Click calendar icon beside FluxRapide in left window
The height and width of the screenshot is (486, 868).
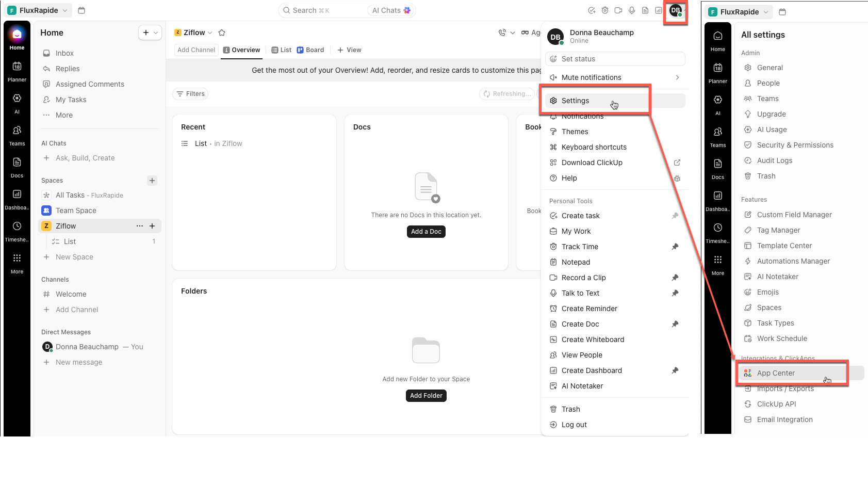(81, 10)
